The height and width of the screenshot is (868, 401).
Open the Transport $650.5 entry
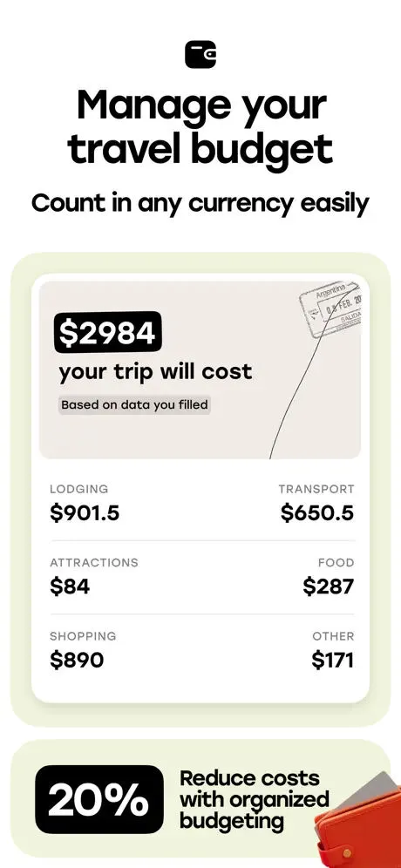(316, 504)
